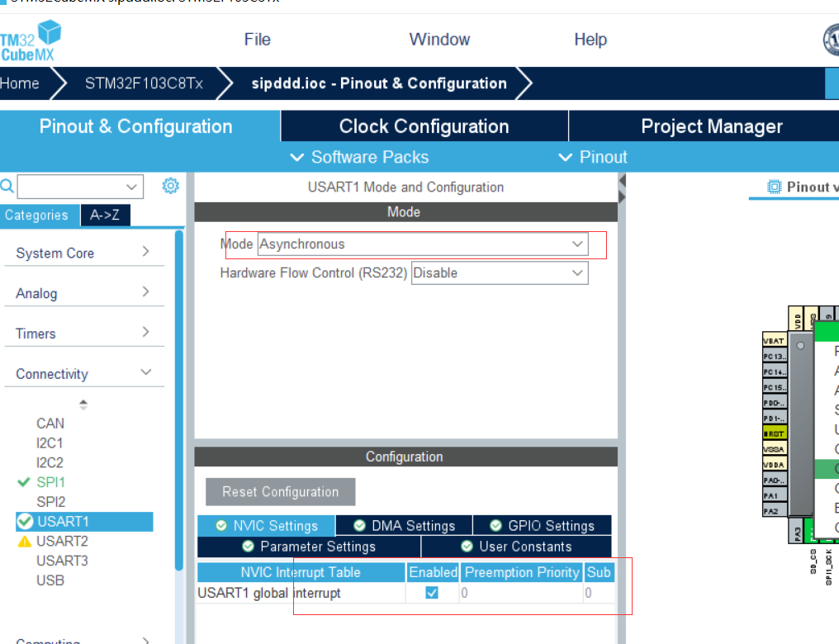Select the PA2 pin on chip
This screenshot has width=839, height=644.
click(775, 511)
